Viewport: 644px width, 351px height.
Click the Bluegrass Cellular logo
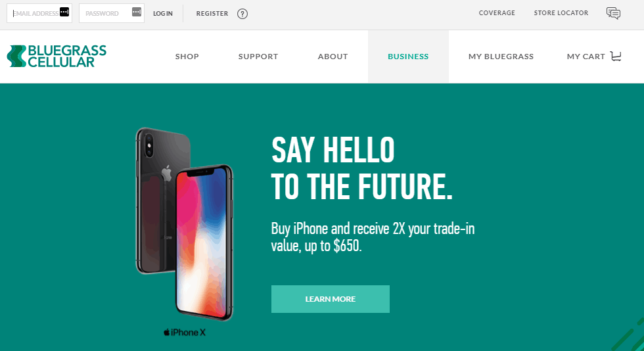pyautogui.click(x=57, y=57)
